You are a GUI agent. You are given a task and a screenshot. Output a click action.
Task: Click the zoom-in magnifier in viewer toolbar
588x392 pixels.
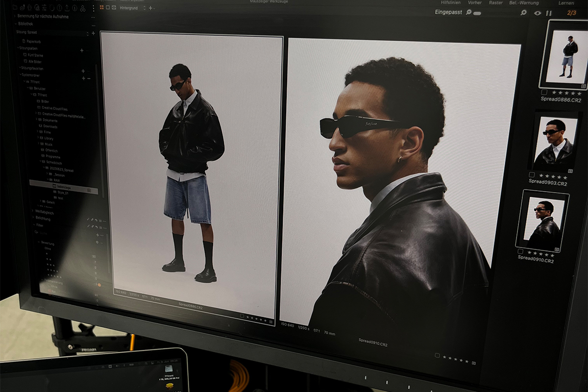(x=524, y=13)
